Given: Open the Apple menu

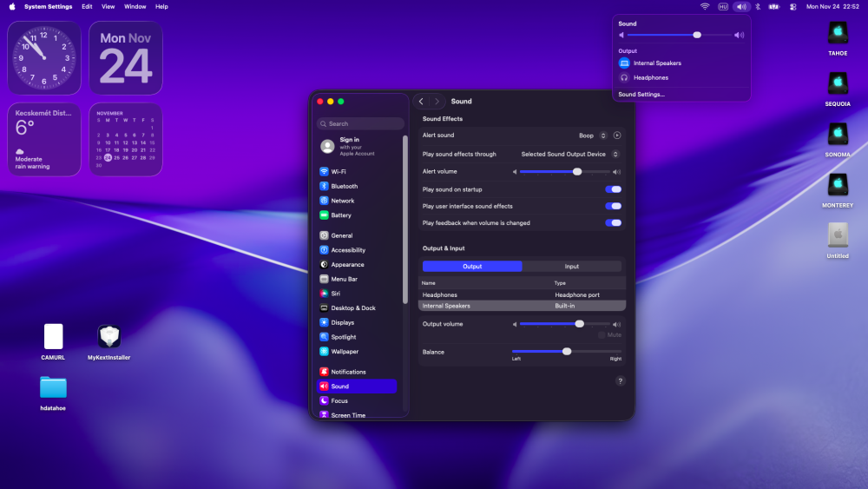Looking at the screenshot, I should coord(12,7).
